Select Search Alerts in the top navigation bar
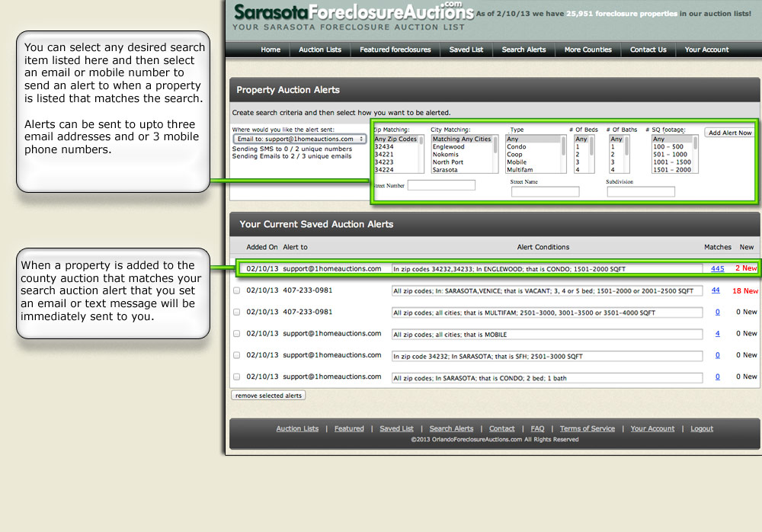The height and width of the screenshot is (532, 762). (x=523, y=50)
